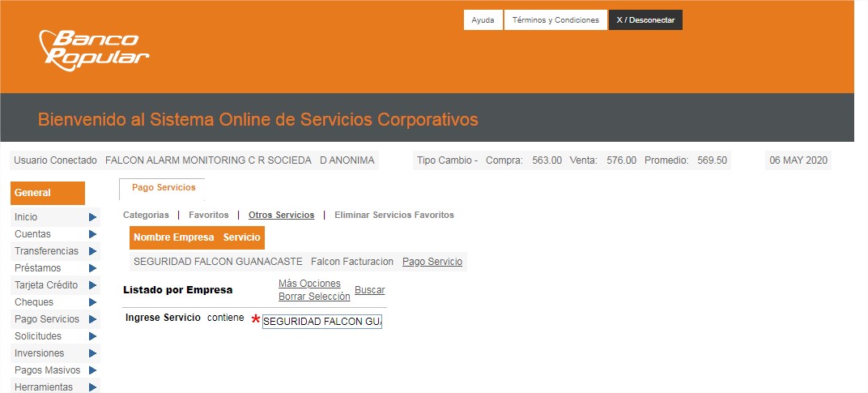Click the Promedio rate 569.50
This screenshot has width=868, height=393.
[x=712, y=160]
